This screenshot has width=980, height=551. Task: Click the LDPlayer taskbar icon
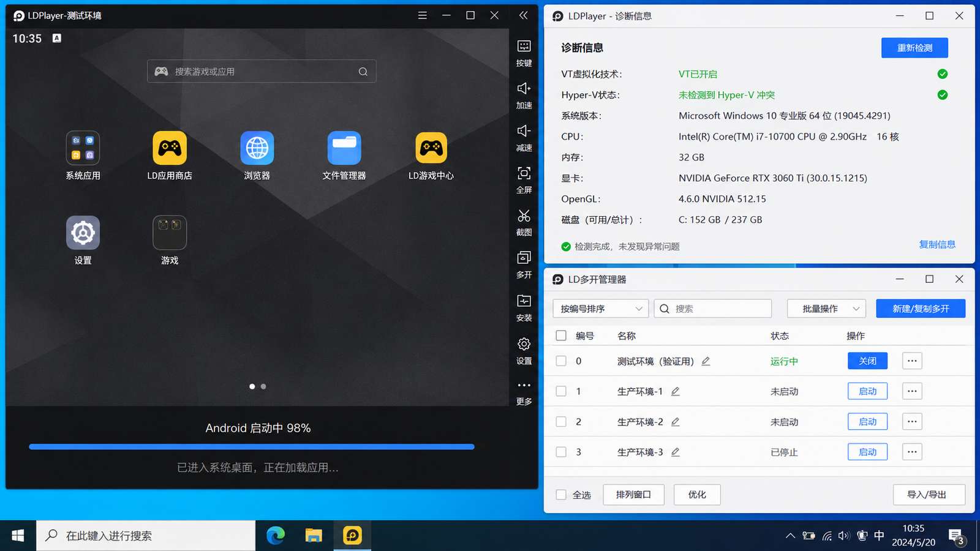pos(352,536)
